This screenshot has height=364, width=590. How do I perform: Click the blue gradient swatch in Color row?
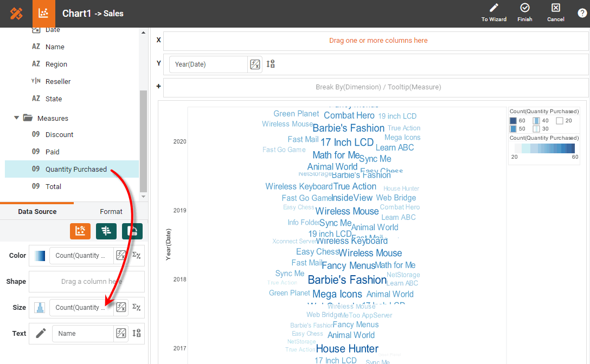[x=40, y=256]
